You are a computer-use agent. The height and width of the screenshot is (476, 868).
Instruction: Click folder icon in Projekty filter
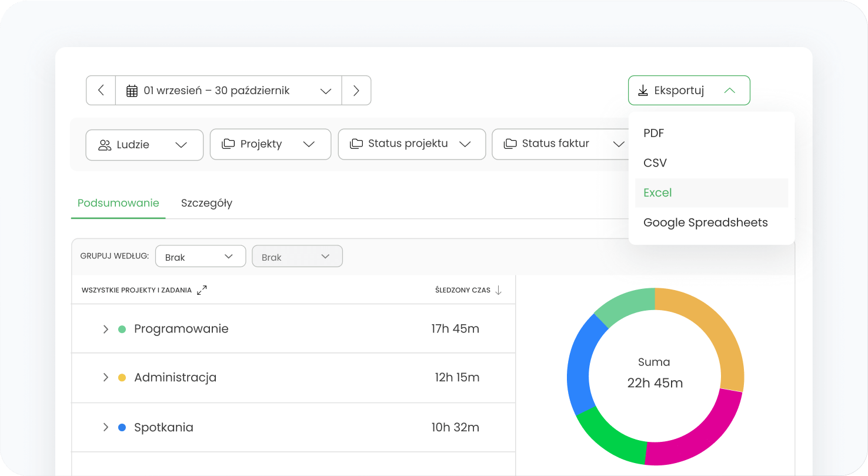(x=228, y=144)
